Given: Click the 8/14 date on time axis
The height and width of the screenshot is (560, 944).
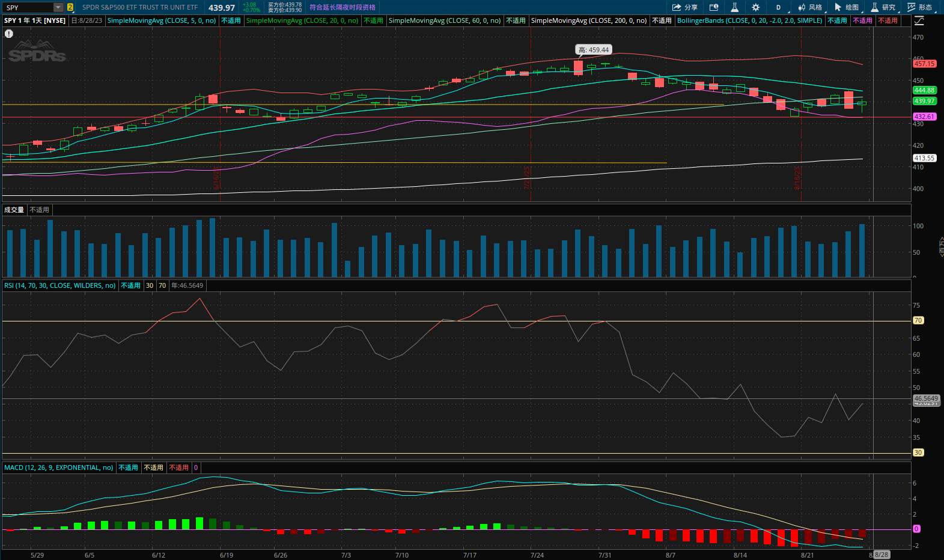Looking at the screenshot, I should (740, 555).
